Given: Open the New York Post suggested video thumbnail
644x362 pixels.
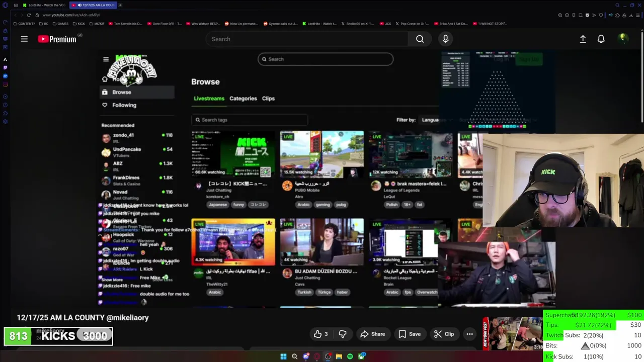Looking at the screenshot, I should [x=513, y=333].
